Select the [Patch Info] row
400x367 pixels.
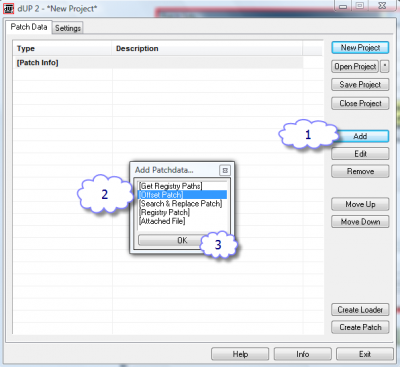pos(159,63)
